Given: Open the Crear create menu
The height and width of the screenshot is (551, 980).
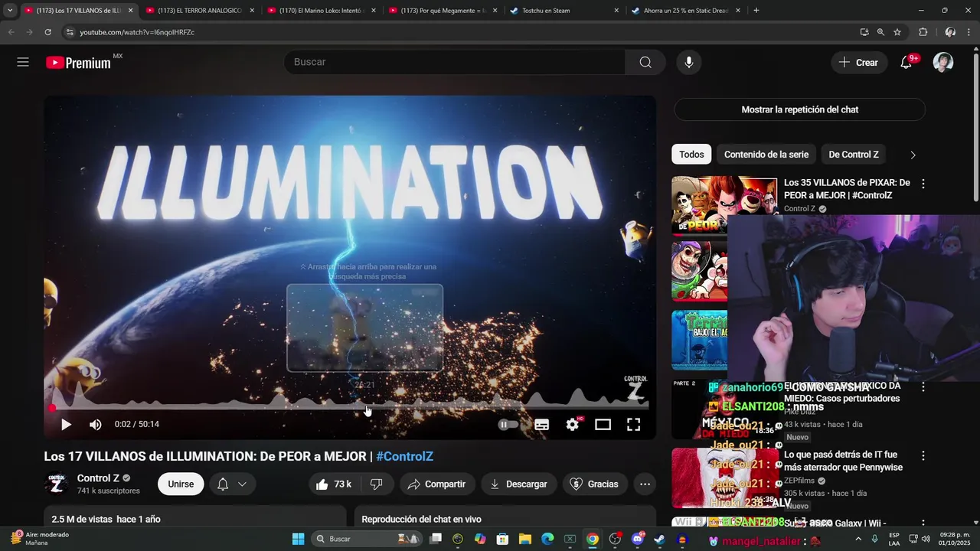Looking at the screenshot, I should coord(859,62).
